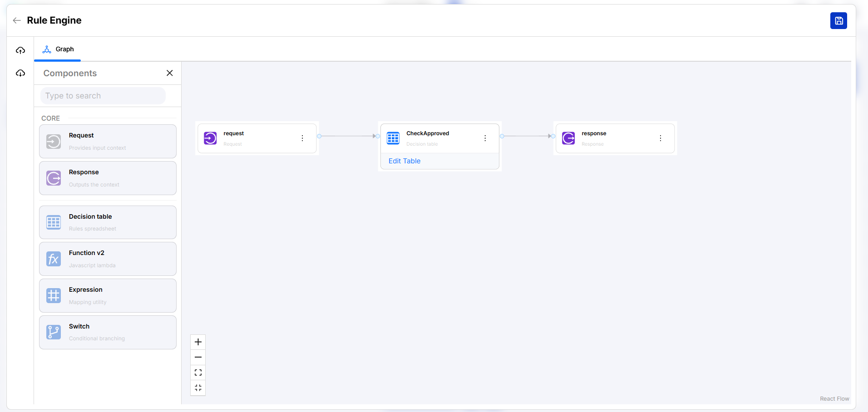
Task: Click the back arrow beside Rule Engine
Action: (x=17, y=20)
